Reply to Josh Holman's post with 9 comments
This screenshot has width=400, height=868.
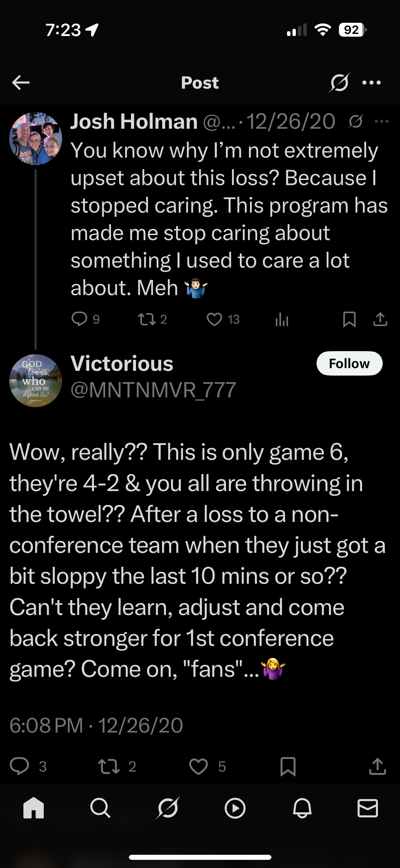(80, 319)
